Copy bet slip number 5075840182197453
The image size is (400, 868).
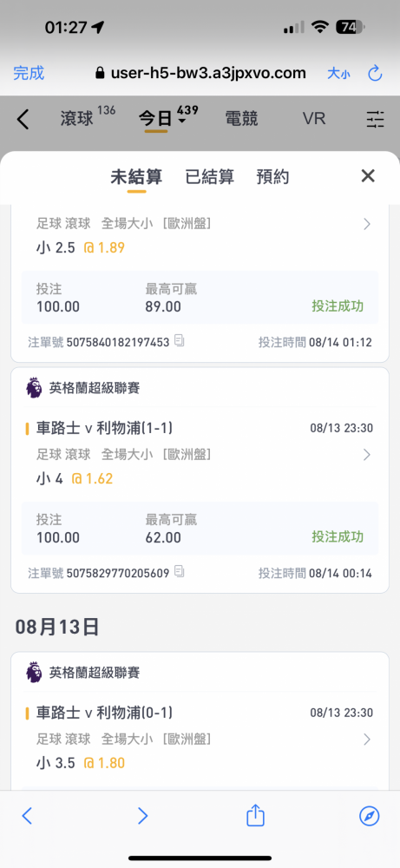(x=180, y=341)
